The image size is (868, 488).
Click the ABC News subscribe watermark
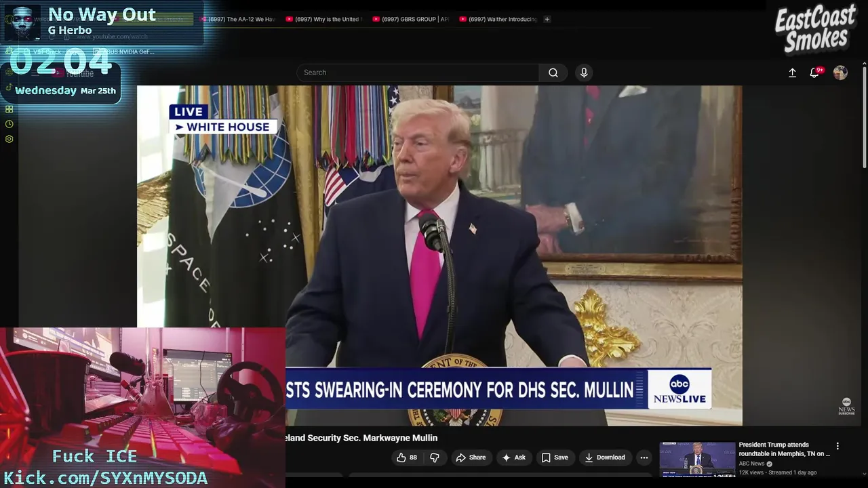(x=846, y=406)
